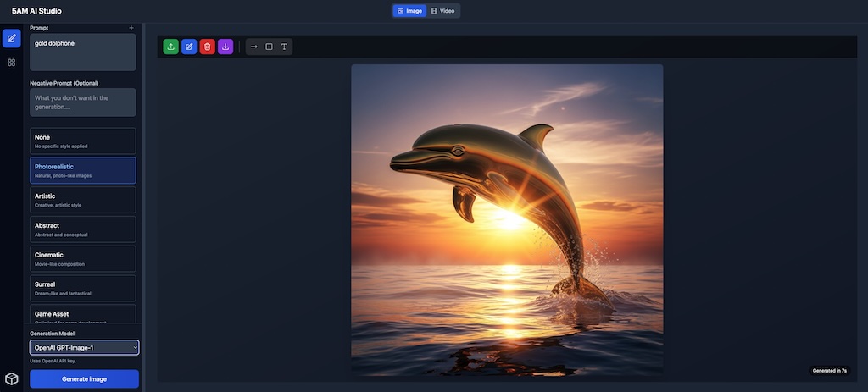
Task: Click the 'Negative Prompt (Optional)' label
Action: [x=64, y=83]
